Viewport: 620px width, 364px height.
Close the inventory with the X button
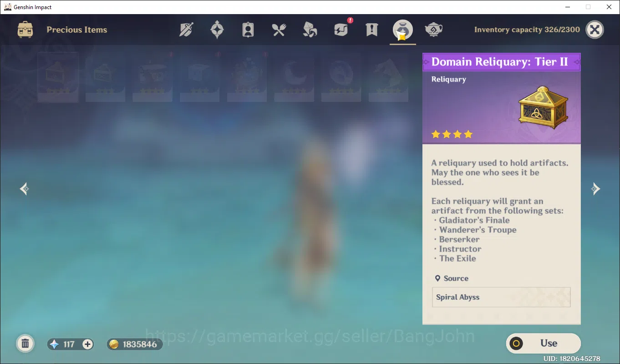[x=595, y=30]
